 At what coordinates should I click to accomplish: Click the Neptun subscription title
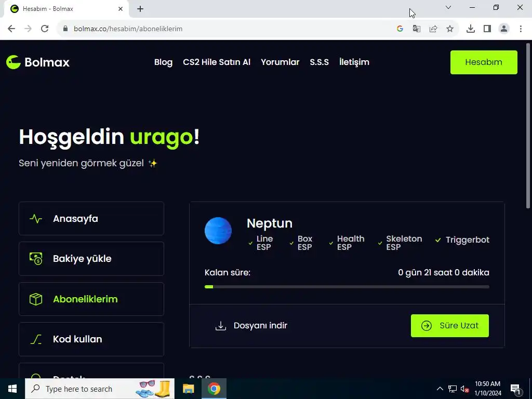pyautogui.click(x=270, y=223)
